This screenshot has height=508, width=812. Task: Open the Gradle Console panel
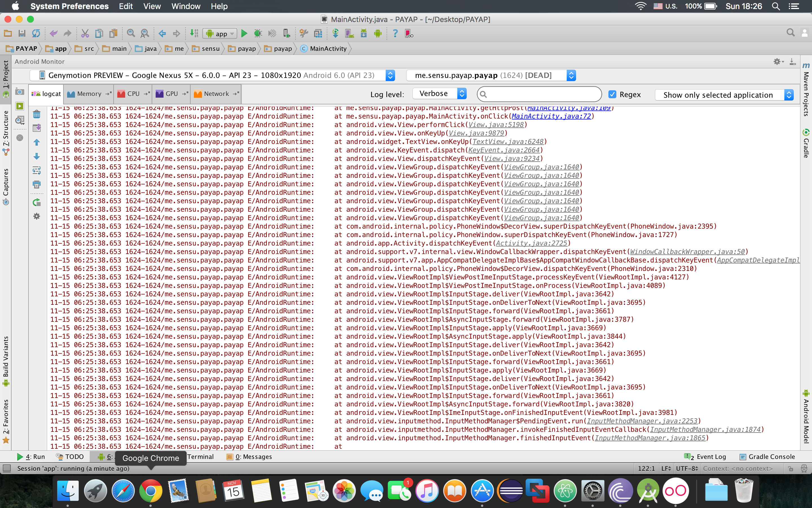(767, 457)
